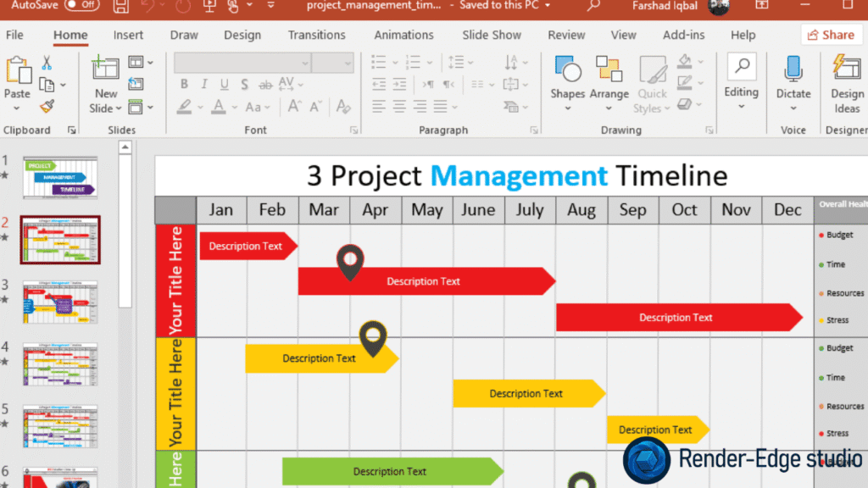Click the Quick Styles icon
868x488 pixels.
pos(652,75)
